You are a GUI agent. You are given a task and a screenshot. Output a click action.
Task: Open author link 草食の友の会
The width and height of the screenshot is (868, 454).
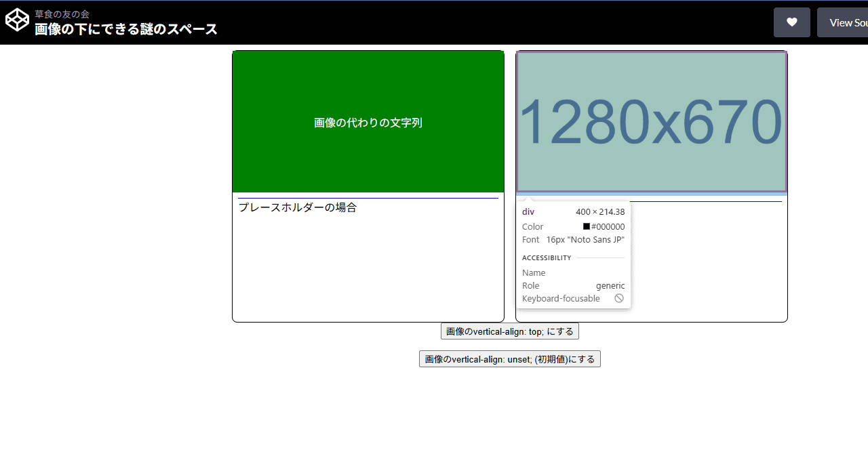62,14
